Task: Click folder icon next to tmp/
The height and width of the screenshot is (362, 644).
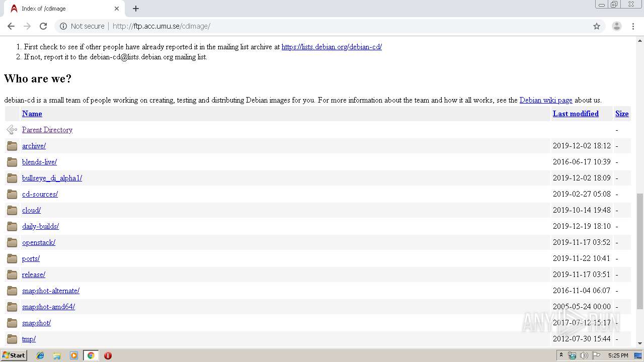Action: pyautogui.click(x=12, y=339)
